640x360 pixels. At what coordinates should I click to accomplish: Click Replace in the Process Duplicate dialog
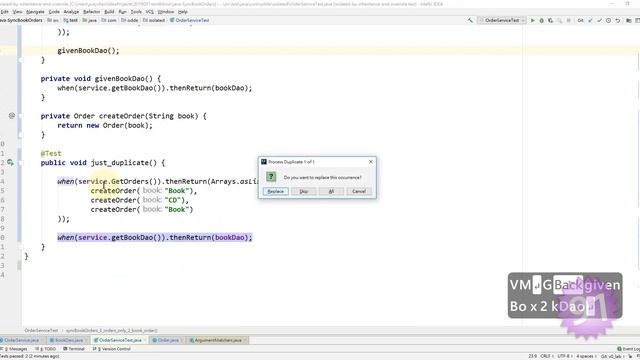276,191
